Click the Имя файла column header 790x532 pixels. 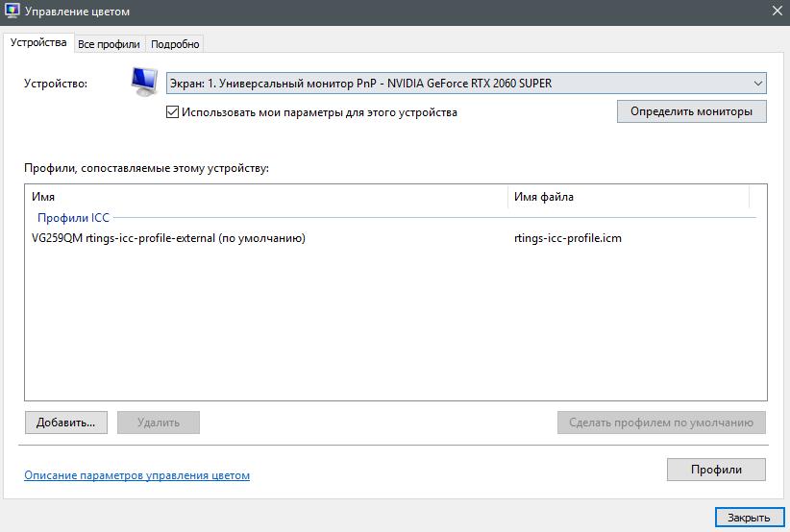(628, 197)
